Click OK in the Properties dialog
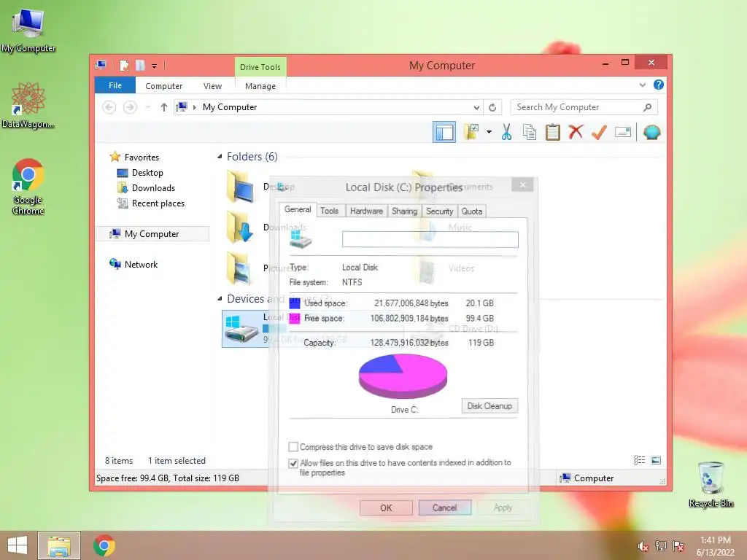Image resolution: width=747 pixels, height=560 pixels. pyautogui.click(x=386, y=507)
